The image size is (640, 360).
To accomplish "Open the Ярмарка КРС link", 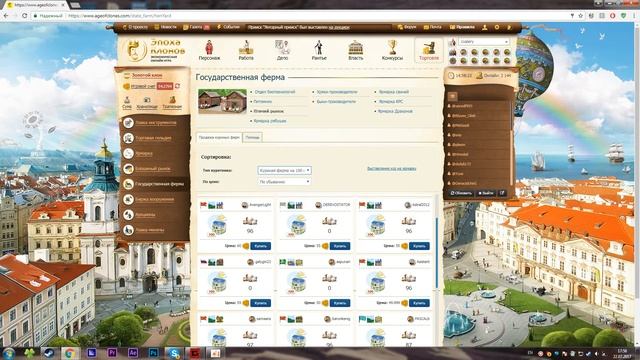I will tap(391, 102).
